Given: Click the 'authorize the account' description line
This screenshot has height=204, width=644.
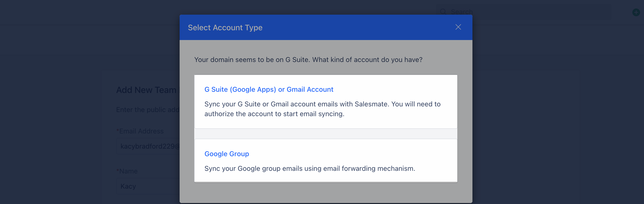Looking at the screenshot, I should [274, 114].
